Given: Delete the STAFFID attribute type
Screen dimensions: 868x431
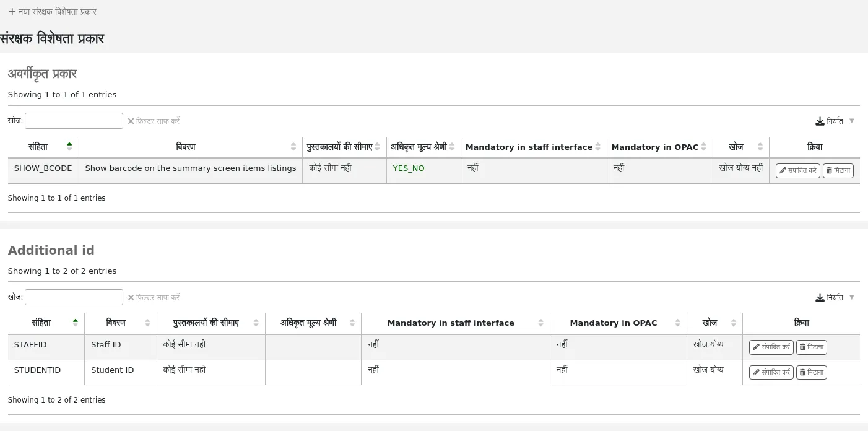Looking at the screenshot, I should click(x=811, y=347).
